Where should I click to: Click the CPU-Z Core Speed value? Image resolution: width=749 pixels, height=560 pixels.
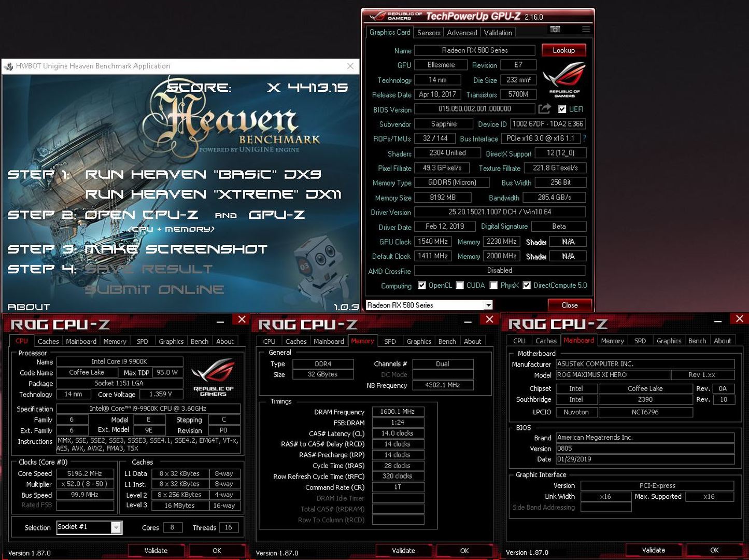click(x=84, y=473)
